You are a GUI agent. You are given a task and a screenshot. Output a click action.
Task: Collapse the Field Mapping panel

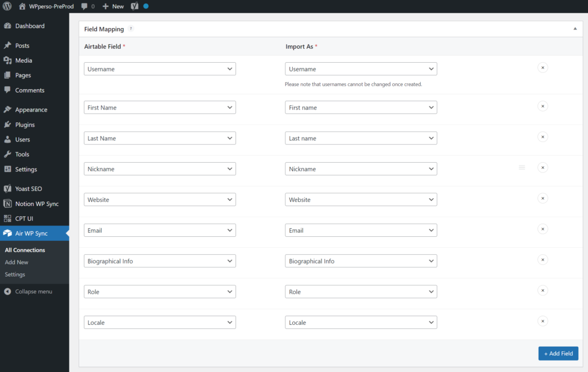[575, 29]
